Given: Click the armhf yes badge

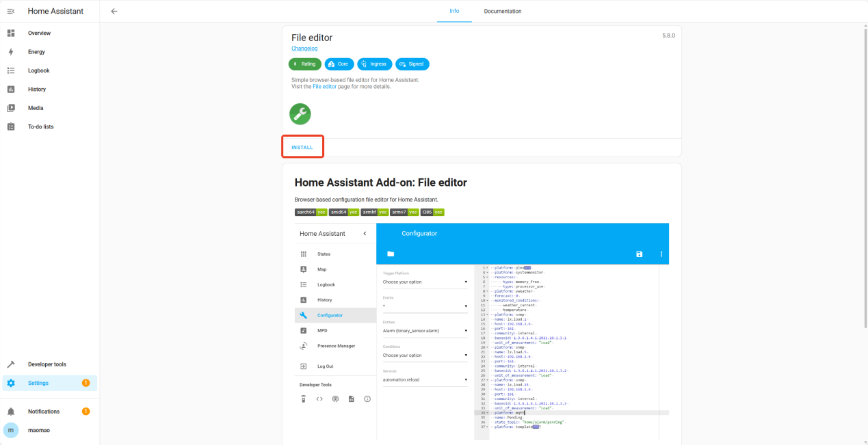Looking at the screenshot, I should point(375,213).
